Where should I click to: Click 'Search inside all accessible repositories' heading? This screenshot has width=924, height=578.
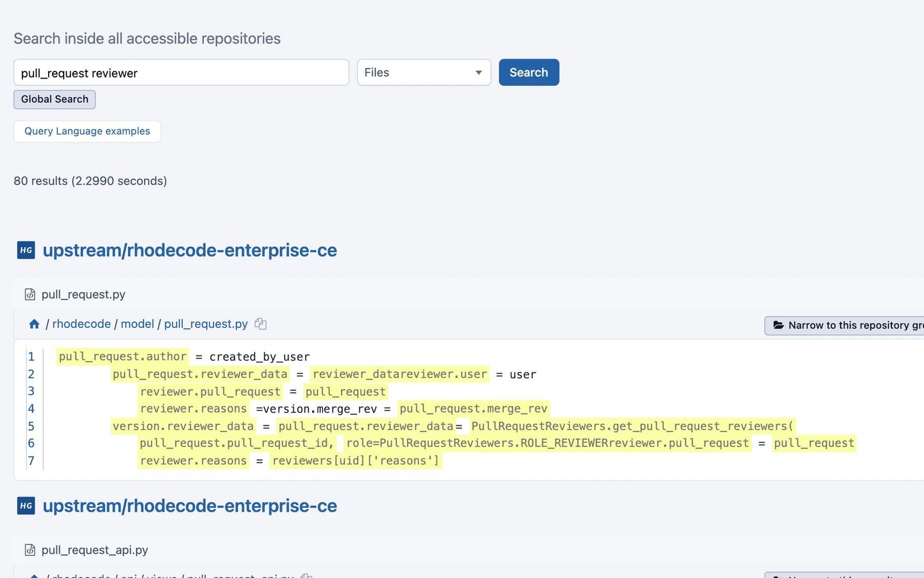coord(147,39)
